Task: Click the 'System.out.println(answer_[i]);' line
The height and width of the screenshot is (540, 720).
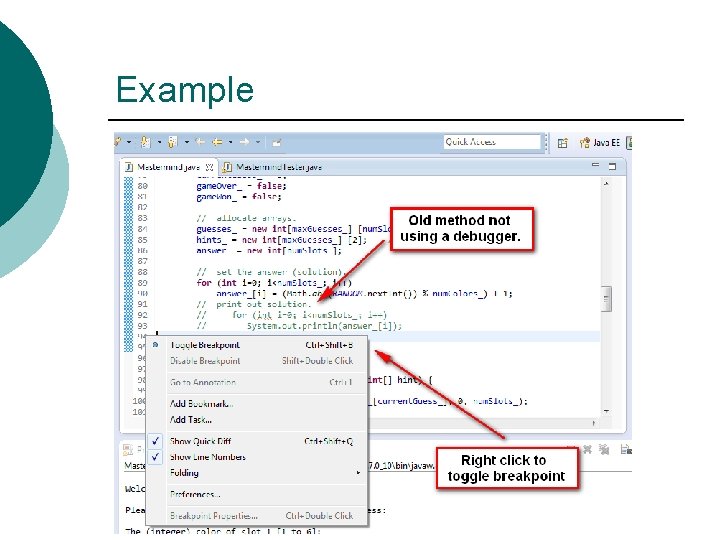Action: pyautogui.click(x=324, y=326)
